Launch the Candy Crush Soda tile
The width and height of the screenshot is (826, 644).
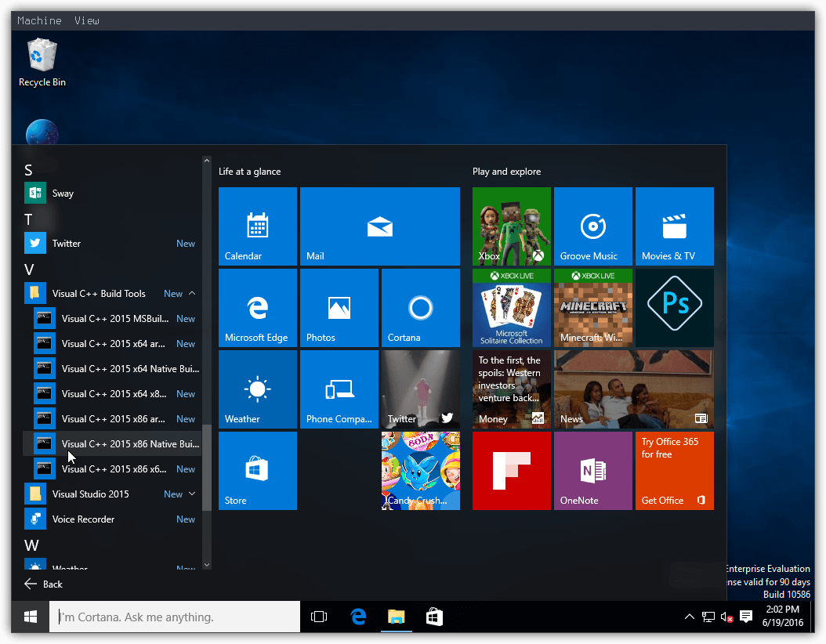click(x=420, y=471)
